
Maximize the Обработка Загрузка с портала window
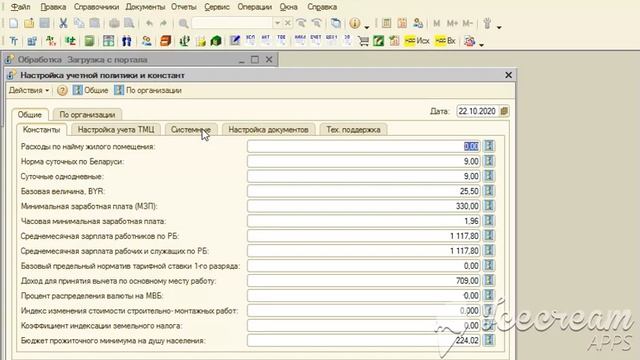click(x=255, y=60)
